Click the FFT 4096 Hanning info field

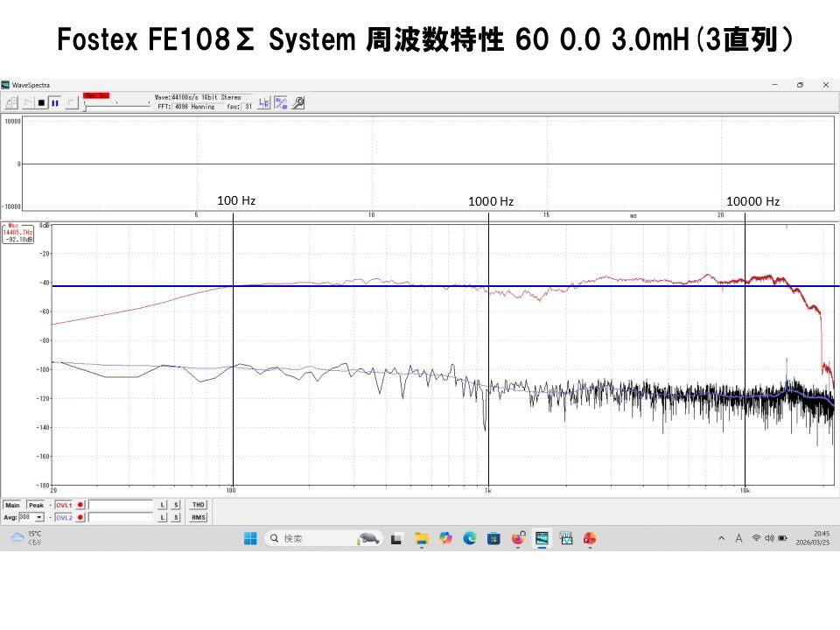pos(199,107)
